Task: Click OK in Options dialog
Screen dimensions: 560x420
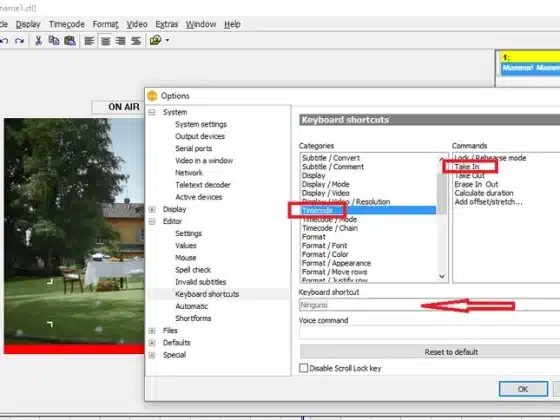Action: point(523,389)
